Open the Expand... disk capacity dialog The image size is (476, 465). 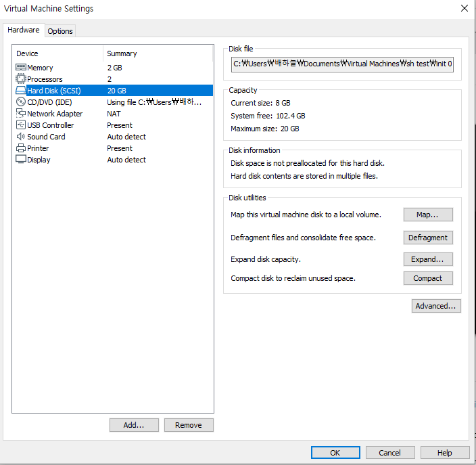[x=428, y=259]
